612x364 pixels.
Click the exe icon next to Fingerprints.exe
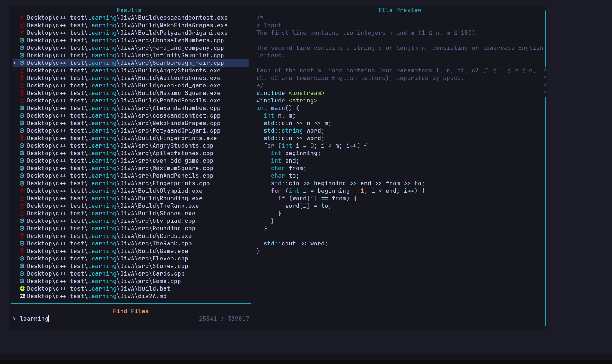(22, 138)
